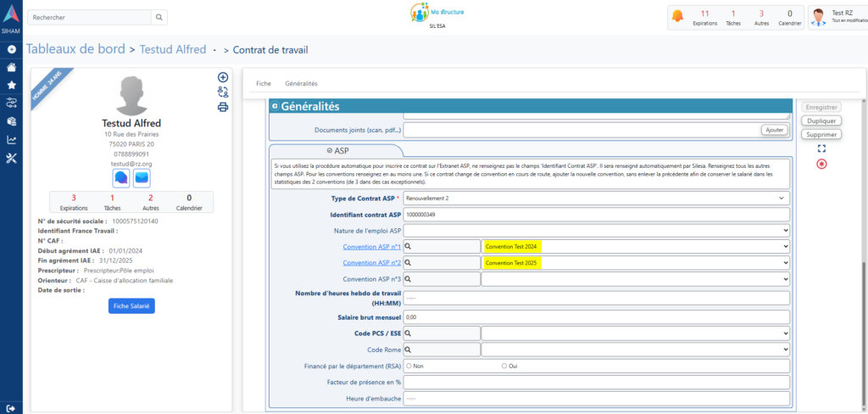Switch to the Fiche tab
The width and height of the screenshot is (868, 414).
[x=263, y=83]
